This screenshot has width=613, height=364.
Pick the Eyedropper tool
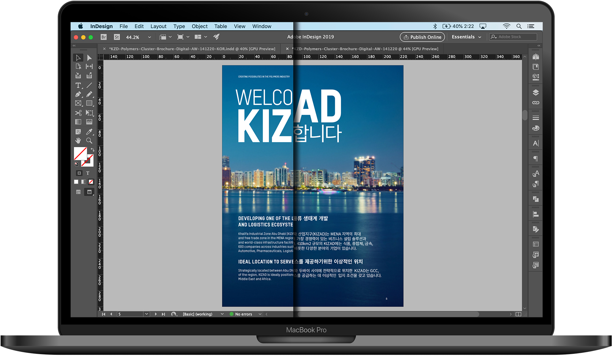[89, 132]
